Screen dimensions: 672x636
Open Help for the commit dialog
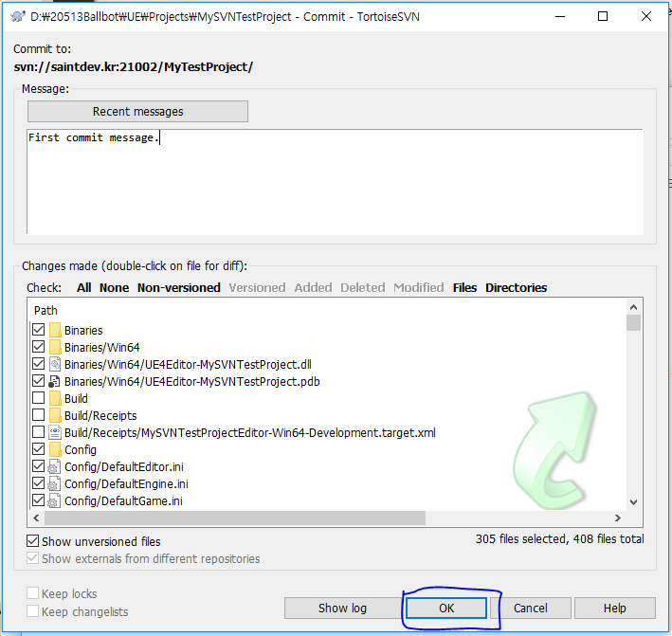coord(614,609)
